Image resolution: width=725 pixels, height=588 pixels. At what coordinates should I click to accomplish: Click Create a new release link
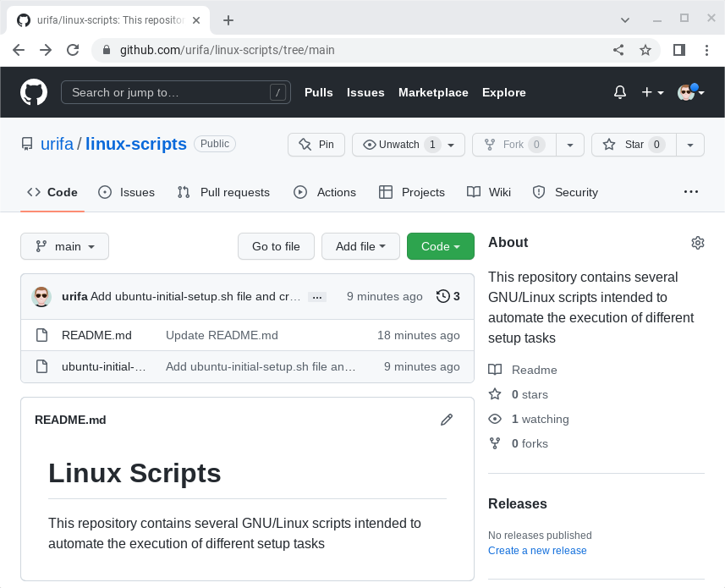point(537,551)
